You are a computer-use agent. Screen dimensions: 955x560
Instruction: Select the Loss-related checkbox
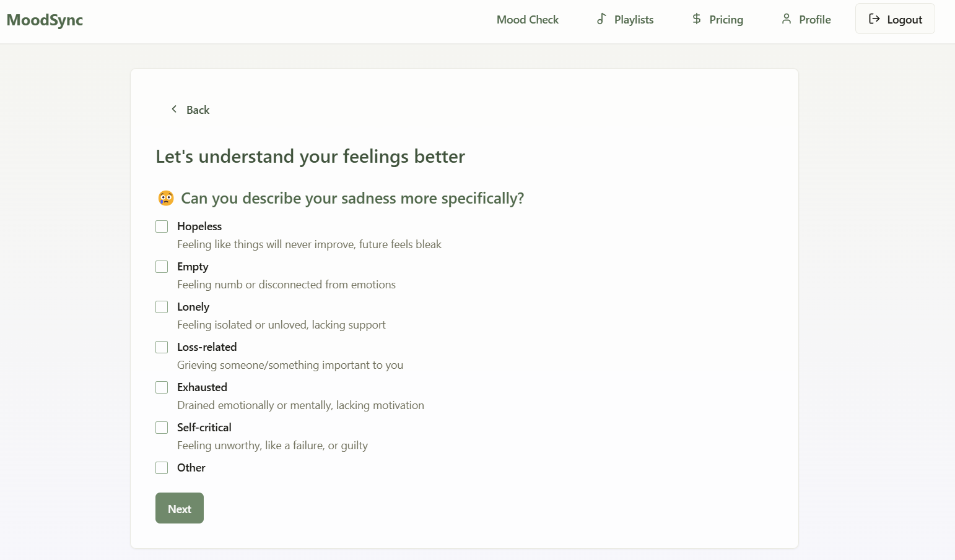click(x=162, y=347)
